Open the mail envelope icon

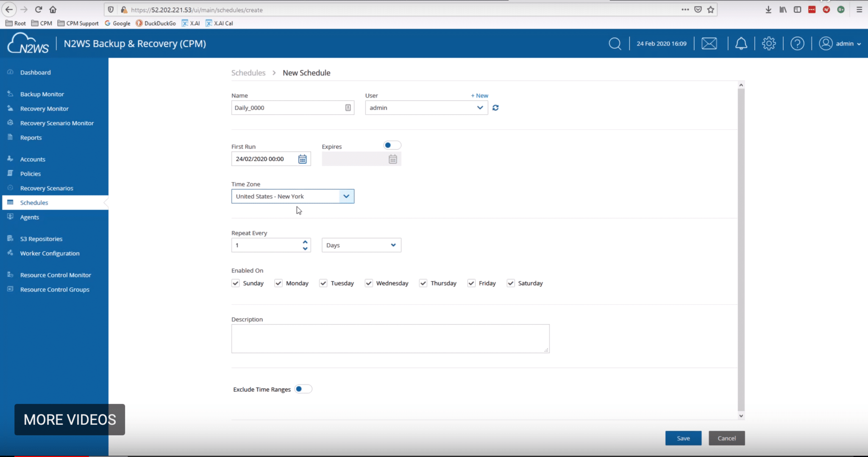point(709,43)
